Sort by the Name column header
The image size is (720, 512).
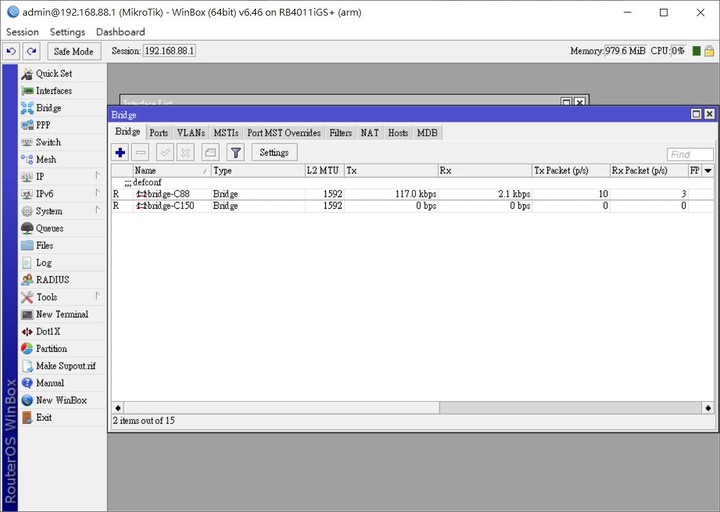[172, 171]
